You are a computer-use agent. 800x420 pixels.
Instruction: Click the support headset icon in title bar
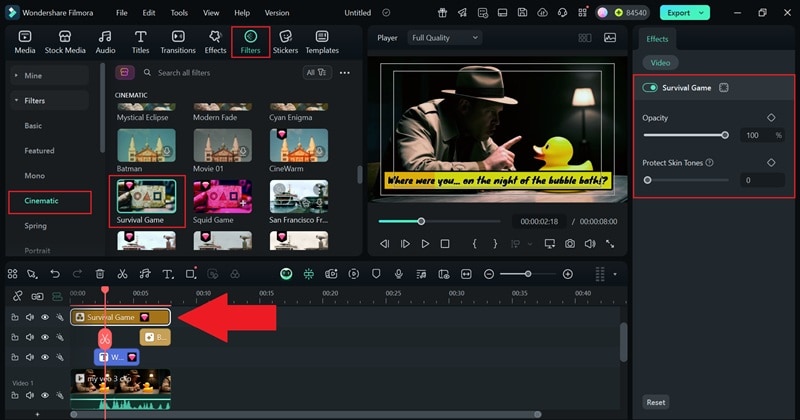[562, 13]
